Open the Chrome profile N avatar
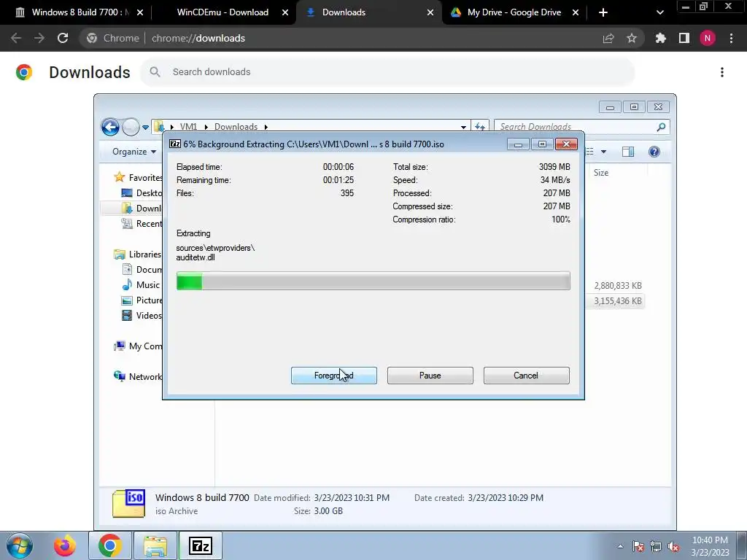This screenshot has height=560, width=747. 708,38
